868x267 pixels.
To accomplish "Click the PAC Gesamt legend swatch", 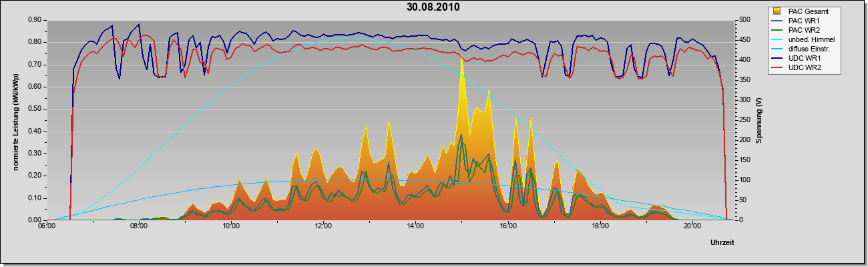I will tap(777, 11).
